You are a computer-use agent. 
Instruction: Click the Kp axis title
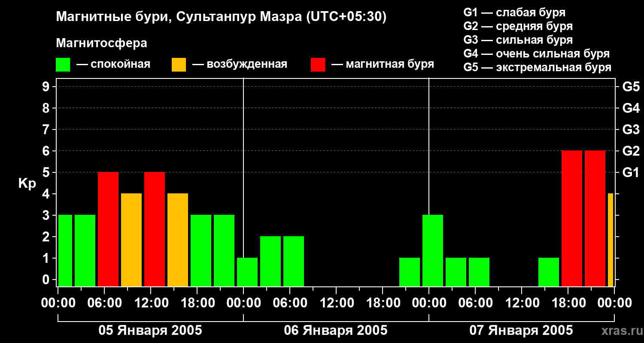pos(27,184)
